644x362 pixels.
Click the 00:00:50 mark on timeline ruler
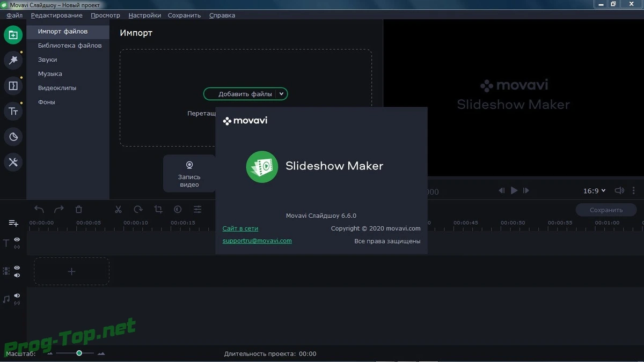pyautogui.click(x=513, y=223)
